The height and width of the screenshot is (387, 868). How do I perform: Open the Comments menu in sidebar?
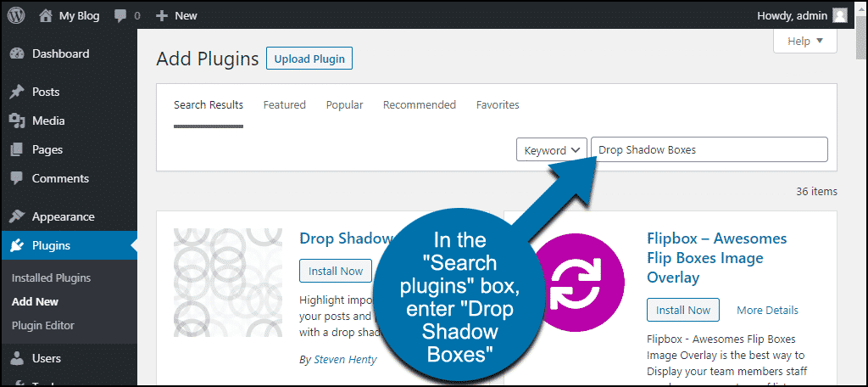[69, 178]
